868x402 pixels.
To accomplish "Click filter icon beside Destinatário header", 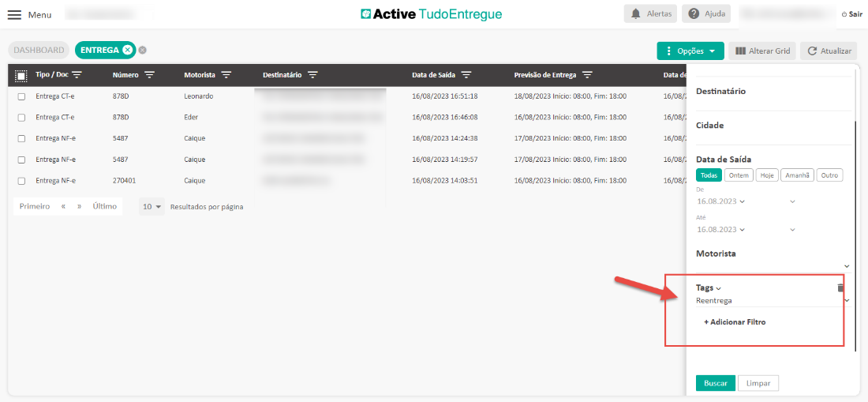I will click(312, 75).
